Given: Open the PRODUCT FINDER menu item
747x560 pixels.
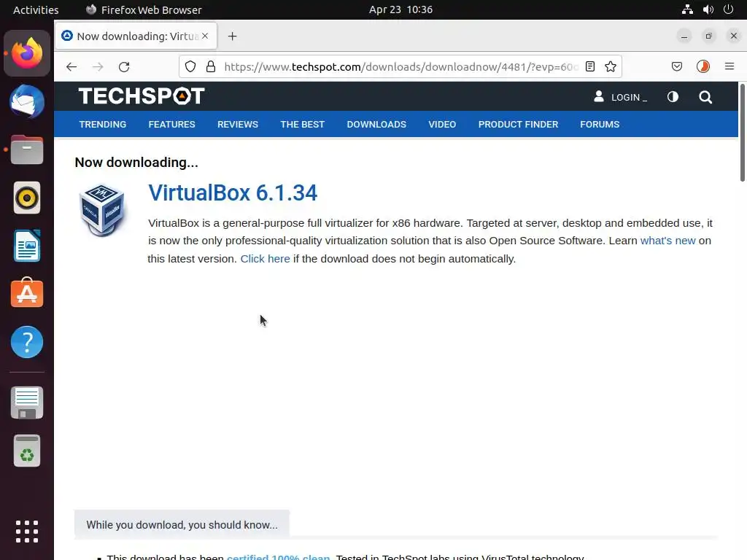Looking at the screenshot, I should (518, 124).
